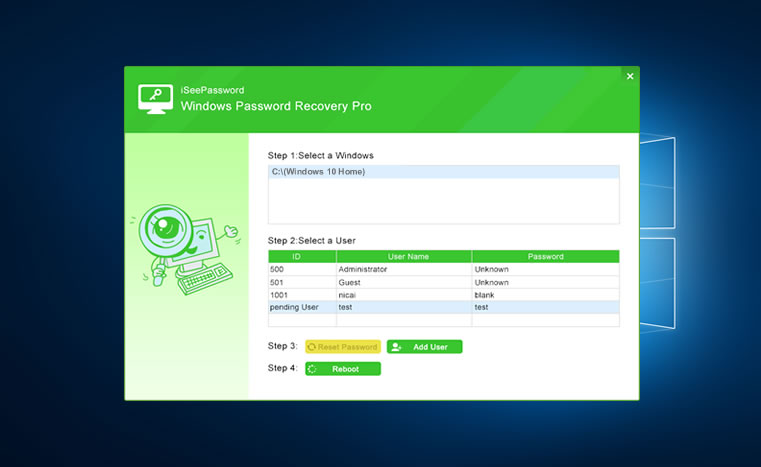Select the C:\(Windows 10 Home) entry

coord(444,172)
